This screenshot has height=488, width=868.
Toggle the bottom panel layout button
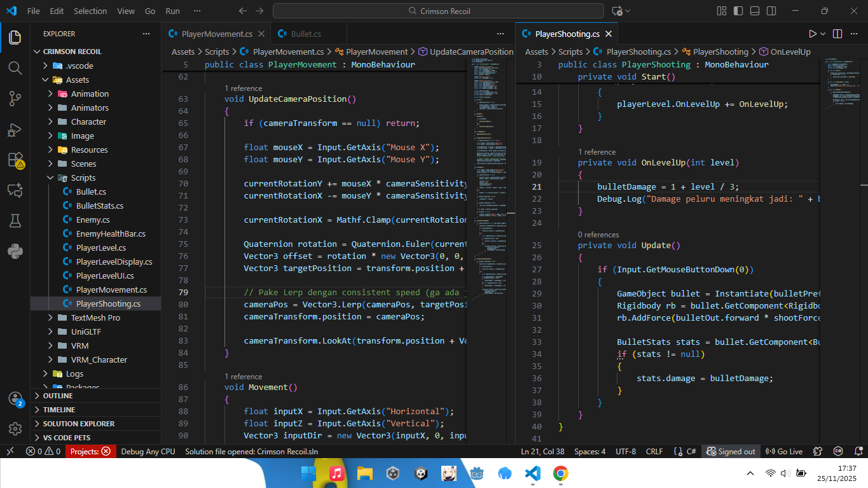754,11
